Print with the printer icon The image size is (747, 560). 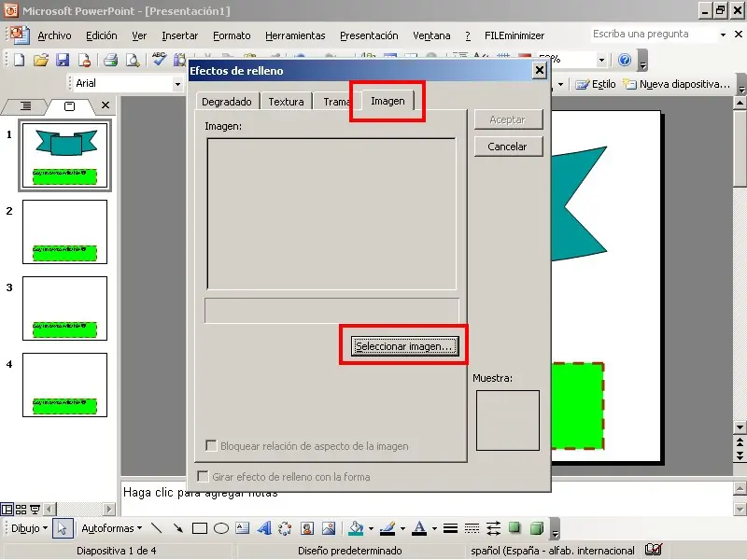pos(110,60)
